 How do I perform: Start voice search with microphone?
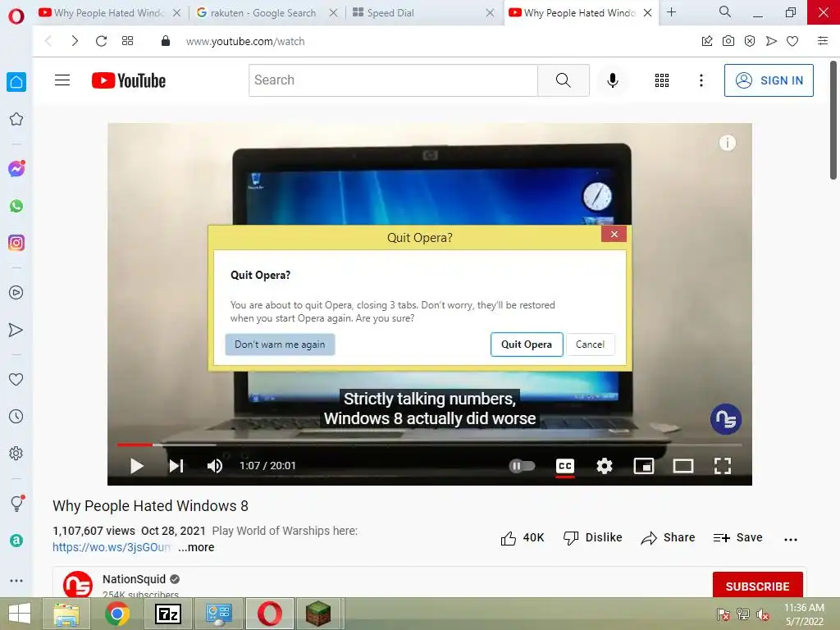coord(612,80)
